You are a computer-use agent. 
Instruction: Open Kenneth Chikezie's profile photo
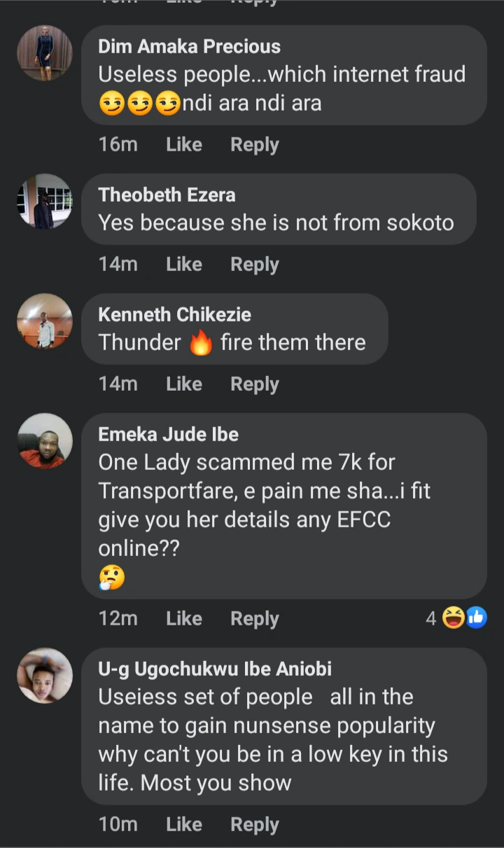click(x=45, y=321)
